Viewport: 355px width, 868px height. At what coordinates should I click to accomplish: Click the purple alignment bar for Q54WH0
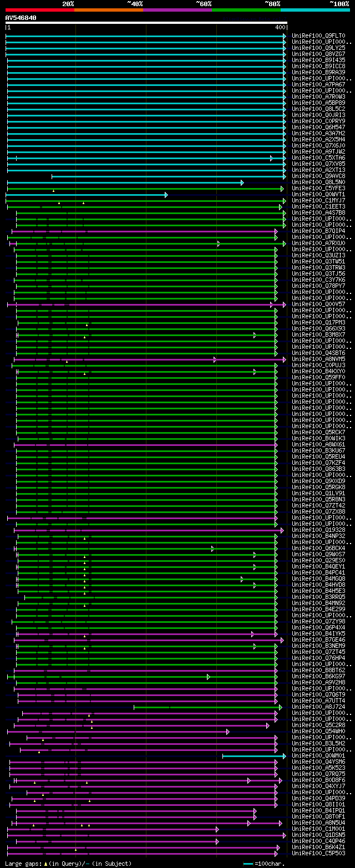point(118,732)
